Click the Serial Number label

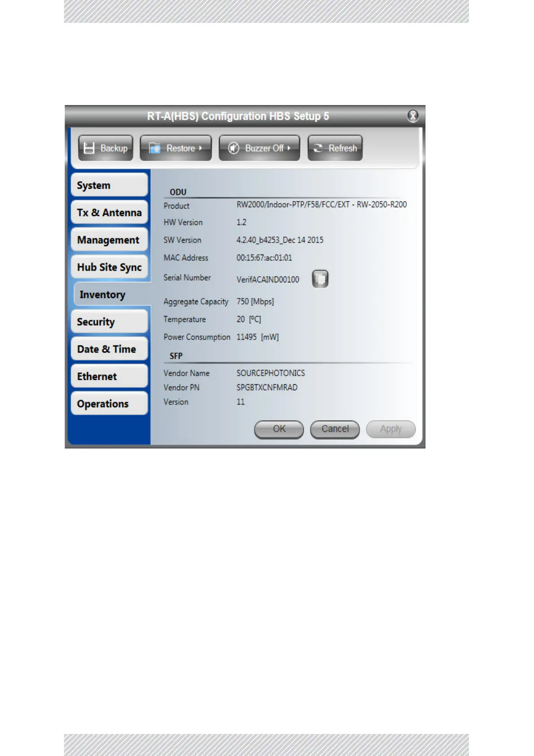187,278
